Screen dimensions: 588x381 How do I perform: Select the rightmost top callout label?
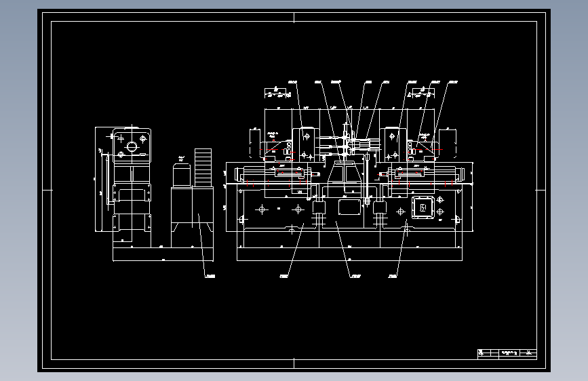point(453,82)
